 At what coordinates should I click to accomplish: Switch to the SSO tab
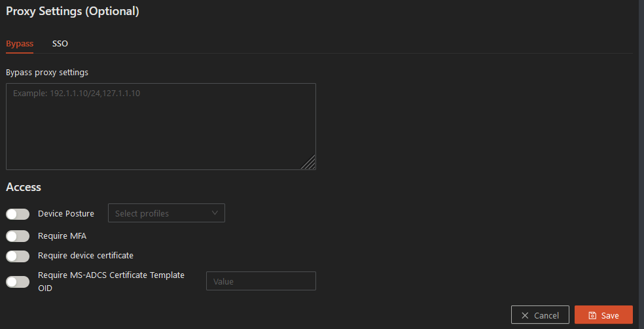click(x=60, y=44)
